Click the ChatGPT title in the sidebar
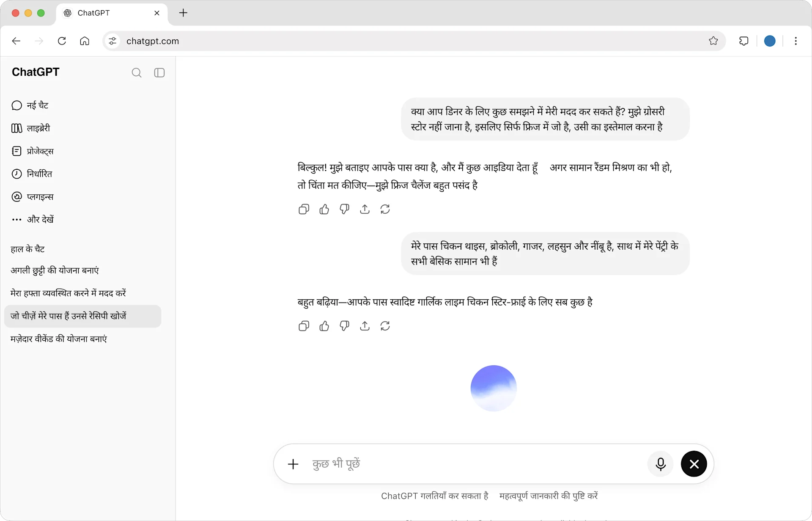Image resolution: width=812 pixels, height=521 pixels. 36,72
